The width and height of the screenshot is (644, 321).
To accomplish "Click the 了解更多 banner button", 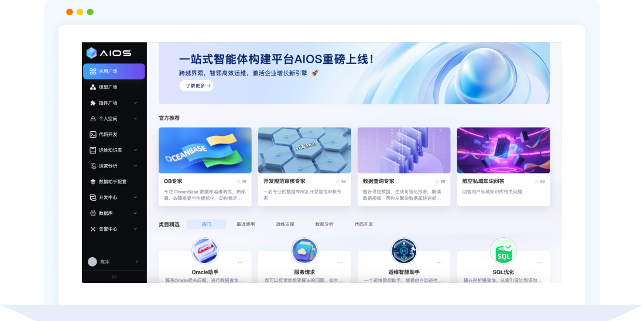I will (x=196, y=86).
